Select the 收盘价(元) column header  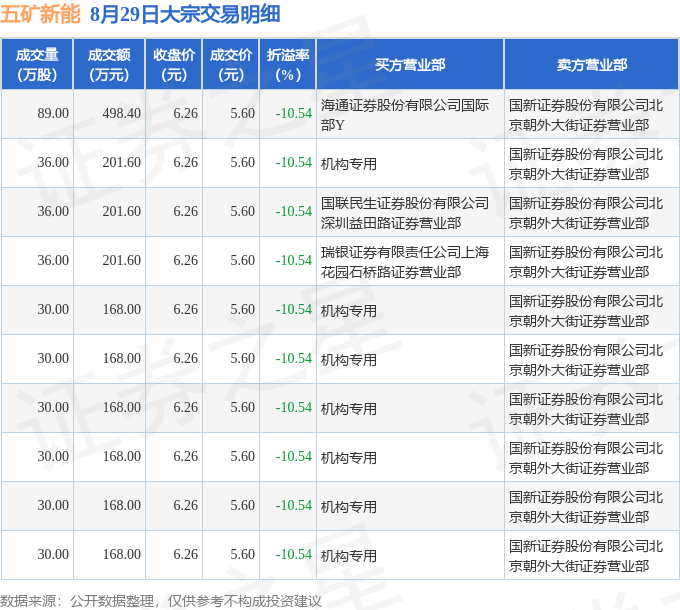point(173,65)
